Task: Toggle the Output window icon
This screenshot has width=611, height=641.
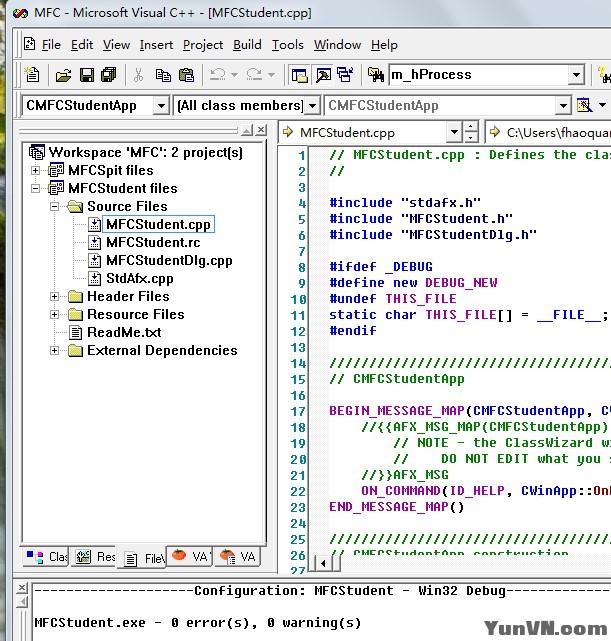Action: [324, 75]
